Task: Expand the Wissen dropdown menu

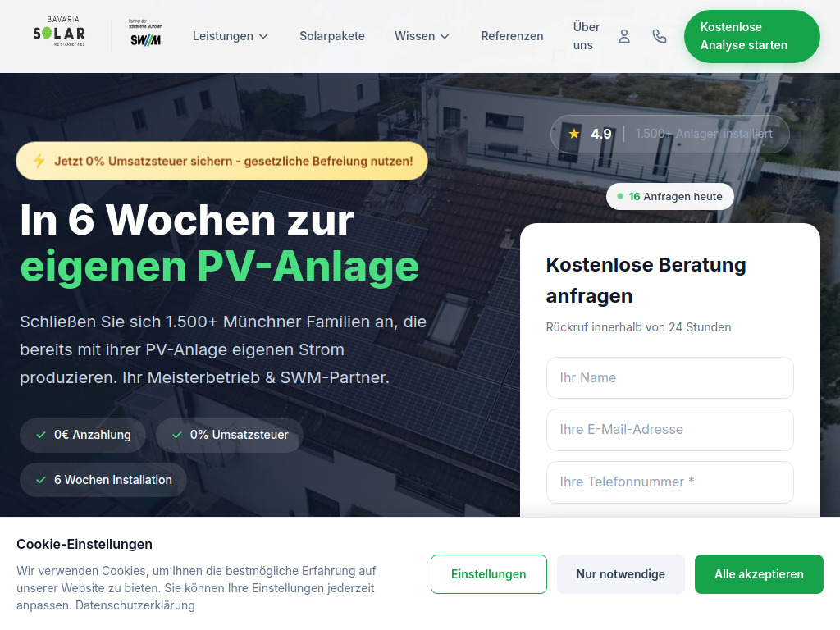Action: [x=415, y=36]
